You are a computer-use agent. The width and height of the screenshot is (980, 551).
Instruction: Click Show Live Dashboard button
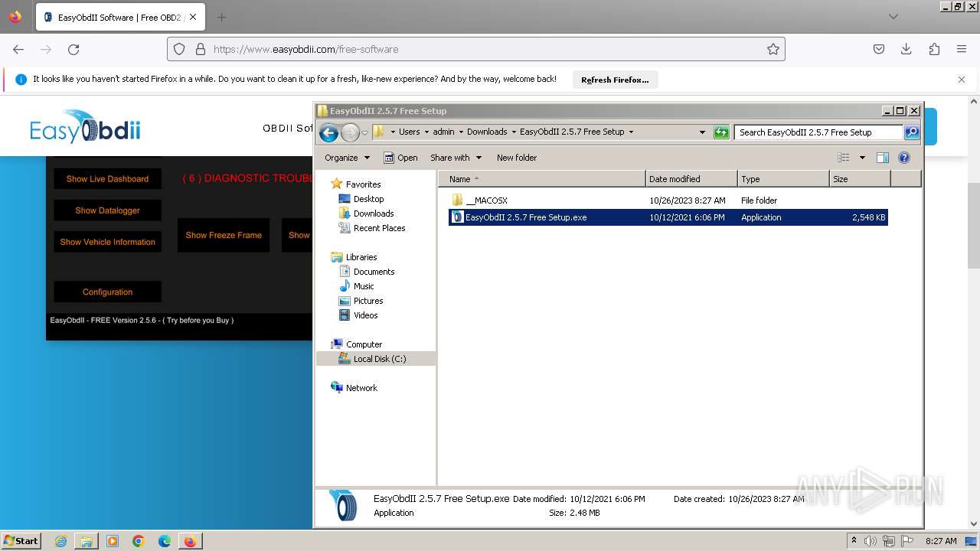[x=107, y=179]
